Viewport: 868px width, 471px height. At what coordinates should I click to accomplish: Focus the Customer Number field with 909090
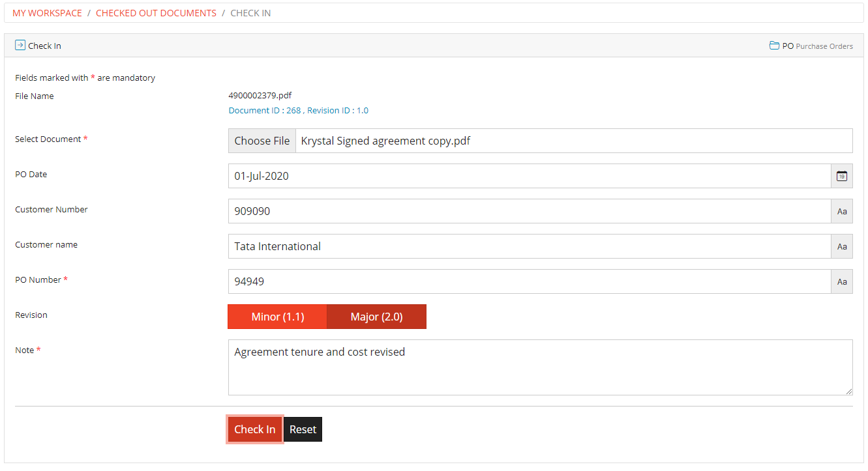530,211
